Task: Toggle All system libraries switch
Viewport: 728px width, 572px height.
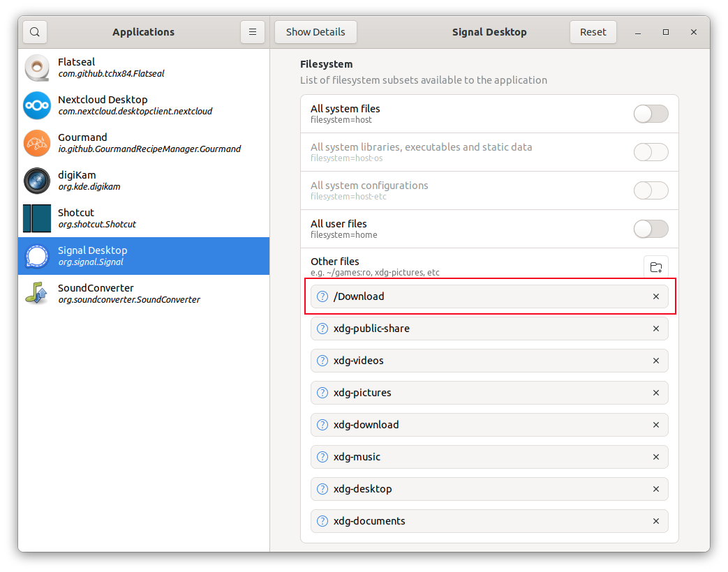Action: tap(651, 152)
